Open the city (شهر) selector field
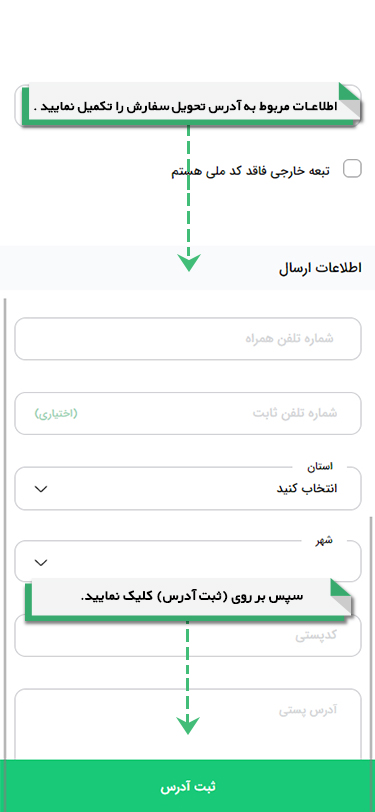 coord(188,561)
